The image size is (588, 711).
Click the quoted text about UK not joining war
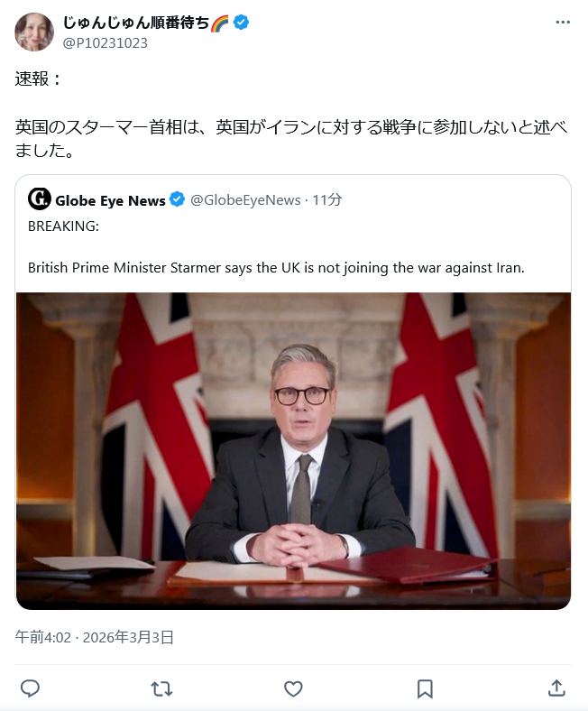[276, 268]
